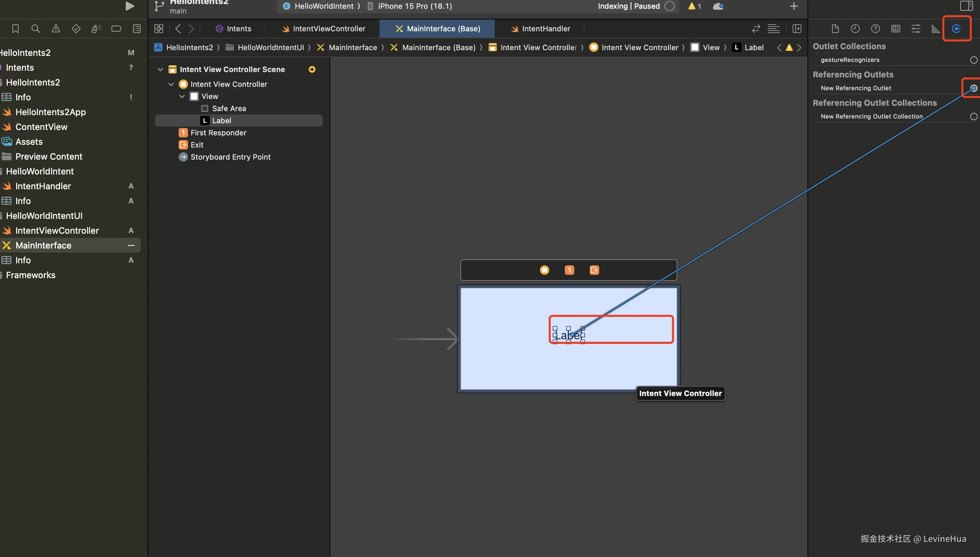Screen dimensions: 980x557
Task: Select ContentView file in navigator
Action: click(41, 127)
